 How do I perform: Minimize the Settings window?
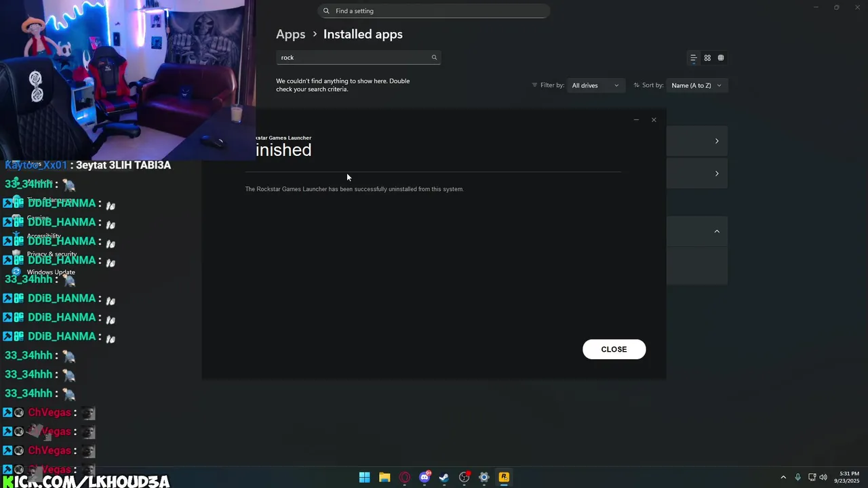tap(816, 7)
